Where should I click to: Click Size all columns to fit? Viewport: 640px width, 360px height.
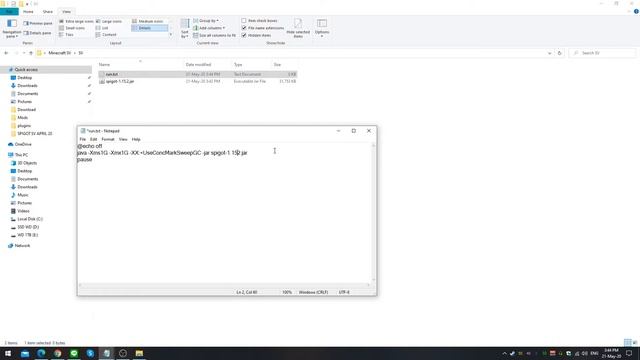click(214, 36)
